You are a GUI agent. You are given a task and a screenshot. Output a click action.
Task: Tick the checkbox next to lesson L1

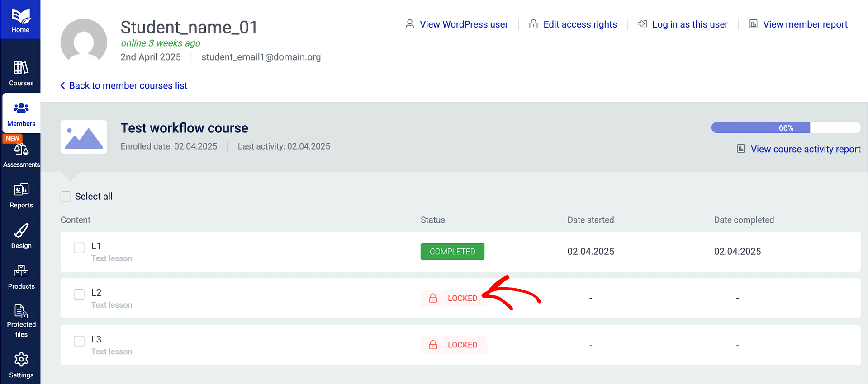point(79,248)
